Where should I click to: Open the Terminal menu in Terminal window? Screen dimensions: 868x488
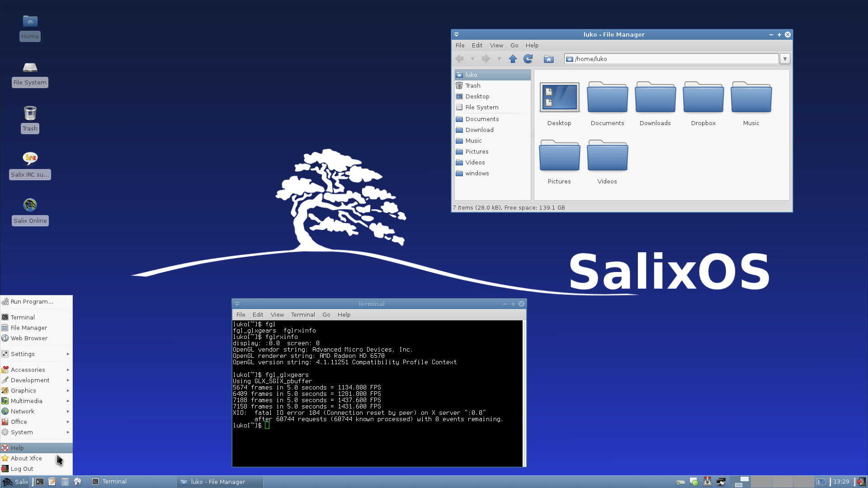(303, 314)
